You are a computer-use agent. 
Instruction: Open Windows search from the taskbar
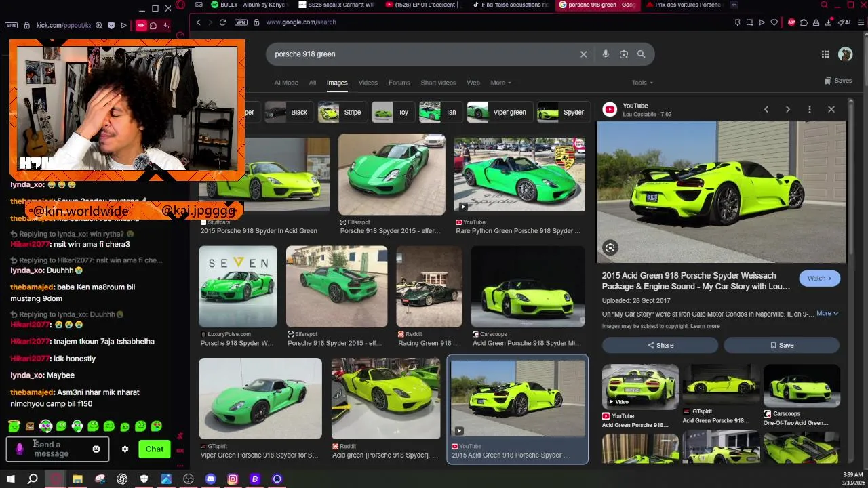coord(33,479)
